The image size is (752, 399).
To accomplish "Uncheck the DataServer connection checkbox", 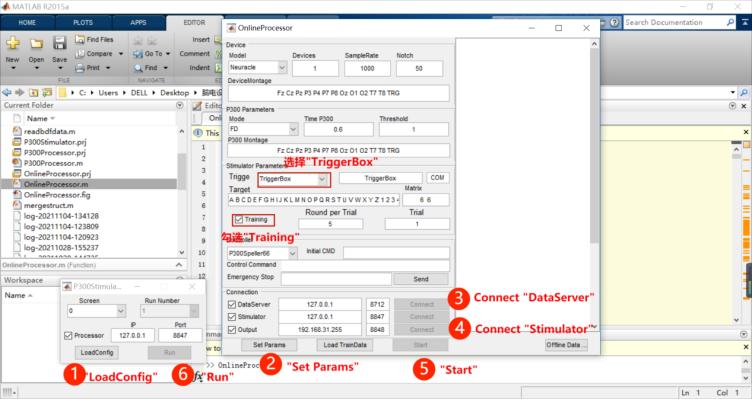I will [232, 305].
